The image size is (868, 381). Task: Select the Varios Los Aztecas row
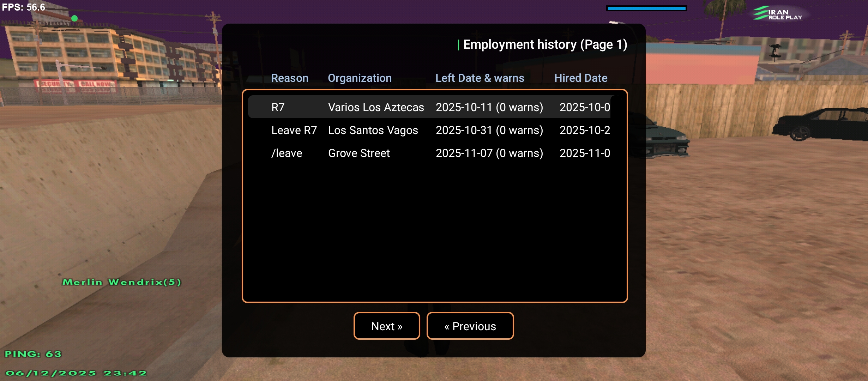(x=376, y=107)
